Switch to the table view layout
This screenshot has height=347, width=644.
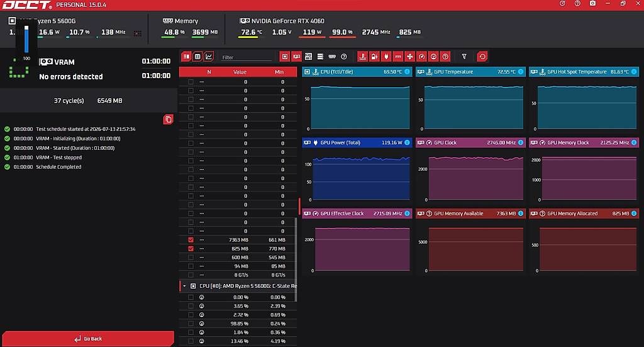click(186, 56)
